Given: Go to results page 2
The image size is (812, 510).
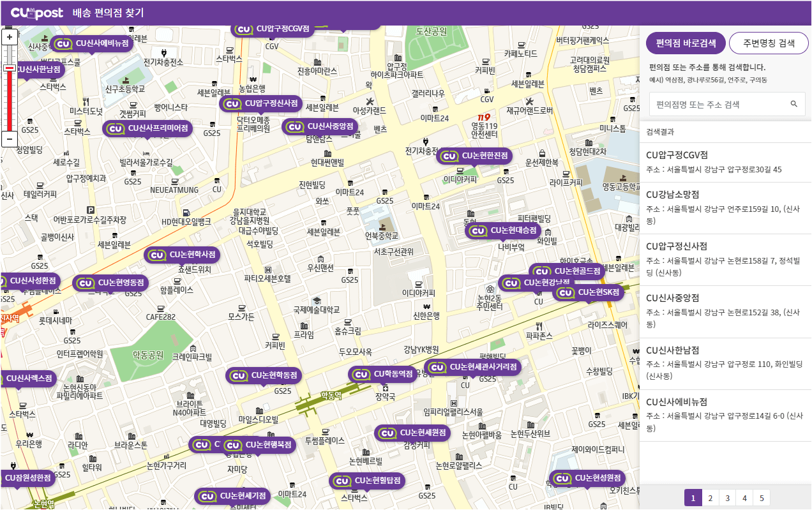Looking at the screenshot, I should pyautogui.click(x=710, y=498).
